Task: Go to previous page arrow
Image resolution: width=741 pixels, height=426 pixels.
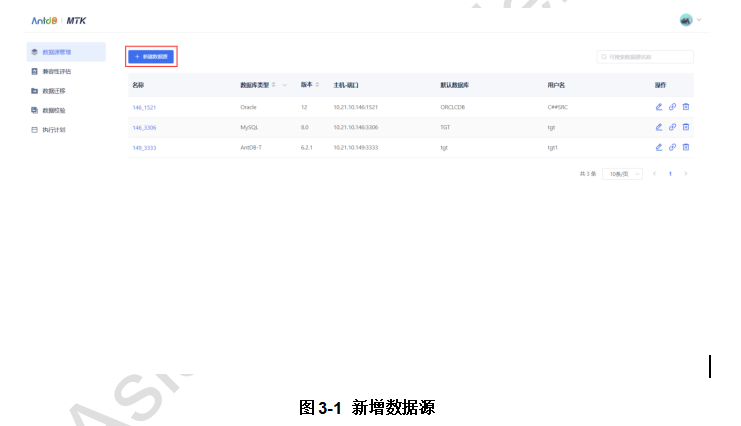Action: [655, 174]
